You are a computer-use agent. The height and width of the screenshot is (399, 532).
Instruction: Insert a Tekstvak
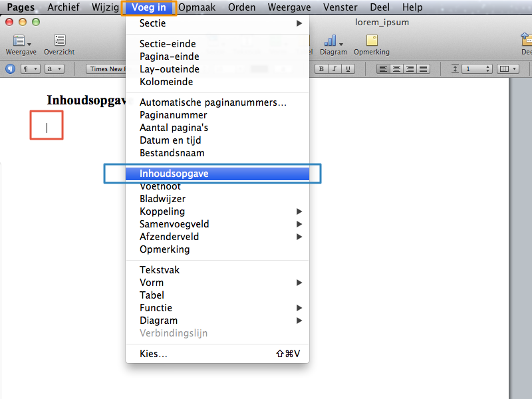point(217,270)
